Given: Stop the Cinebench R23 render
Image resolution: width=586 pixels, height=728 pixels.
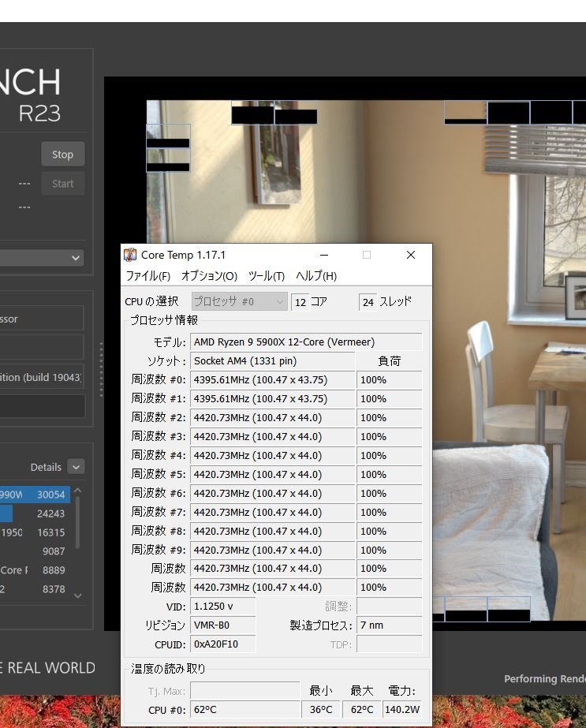Looking at the screenshot, I should (62, 154).
